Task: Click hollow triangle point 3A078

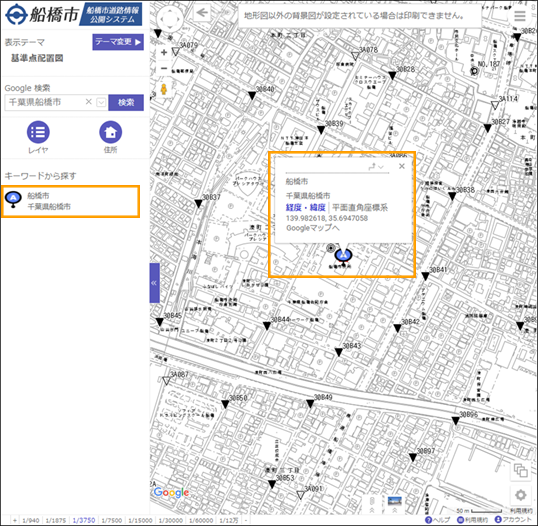Action: (x=355, y=56)
